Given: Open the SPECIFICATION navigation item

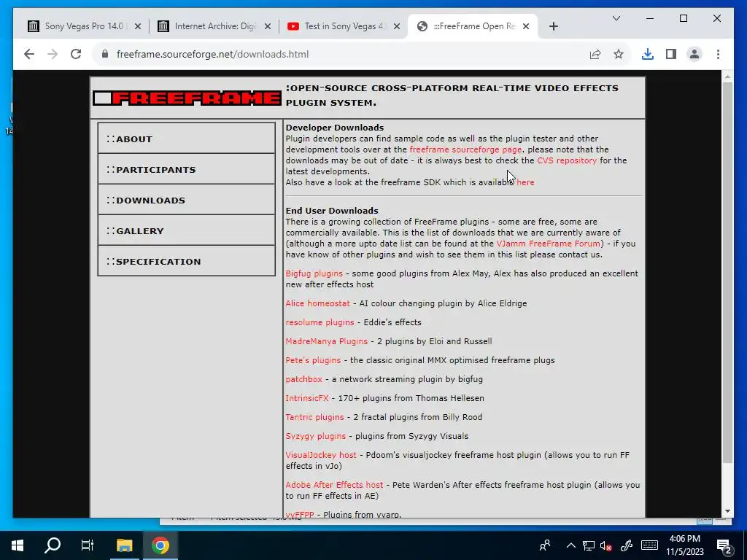Looking at the screenshot, I should [x=186, y=261].
